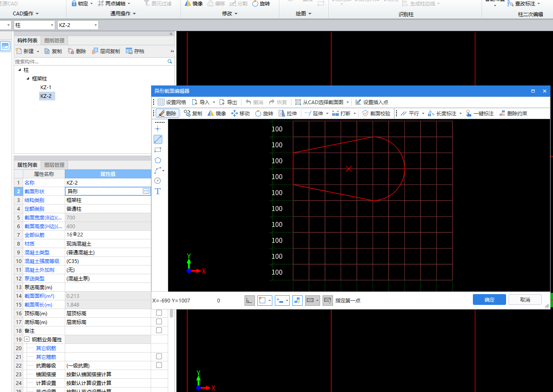Select KZ-1 in the component tree

click(46, 87)
